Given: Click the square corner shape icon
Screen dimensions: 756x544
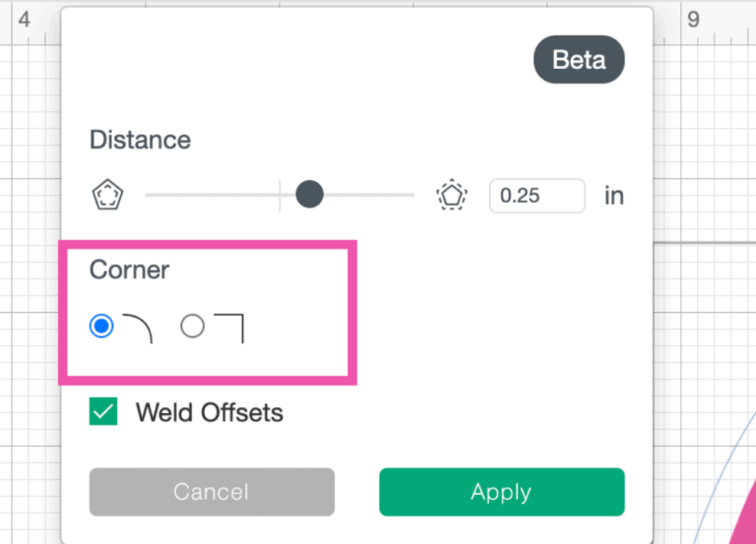Looking at the screenshot, I should (x=228, y=328).
